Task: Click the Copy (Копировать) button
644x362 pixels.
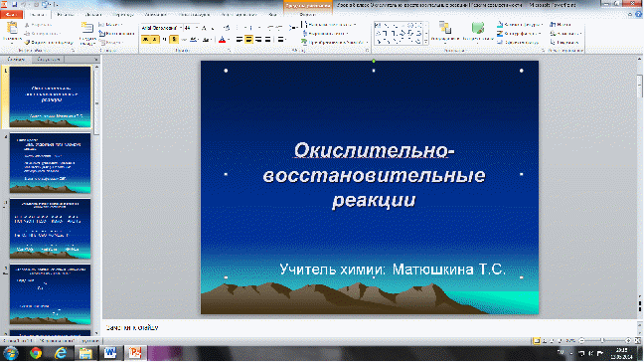Action: 43,33
